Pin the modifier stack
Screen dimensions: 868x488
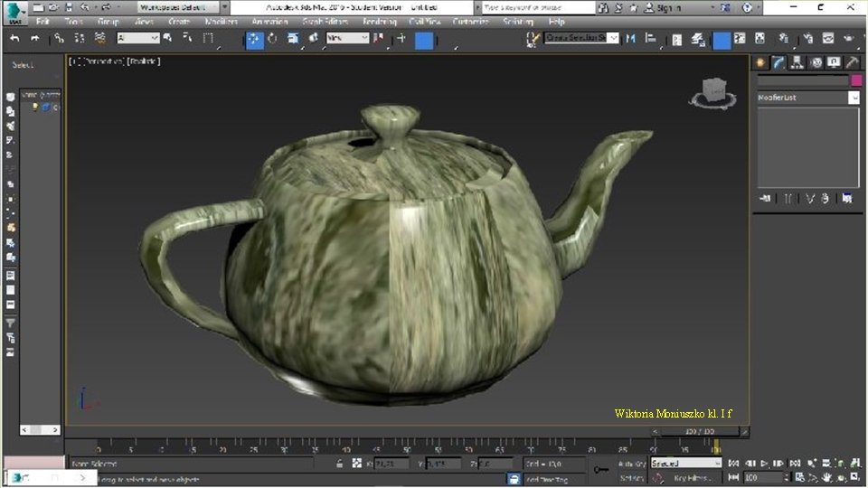pos(765,199)
